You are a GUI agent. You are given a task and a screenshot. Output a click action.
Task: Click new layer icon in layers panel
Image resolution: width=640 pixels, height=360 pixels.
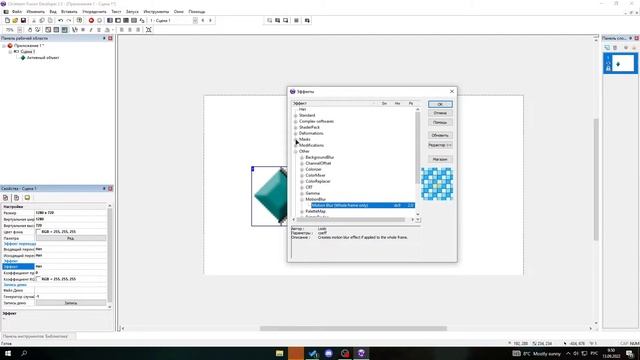point(607,48)
